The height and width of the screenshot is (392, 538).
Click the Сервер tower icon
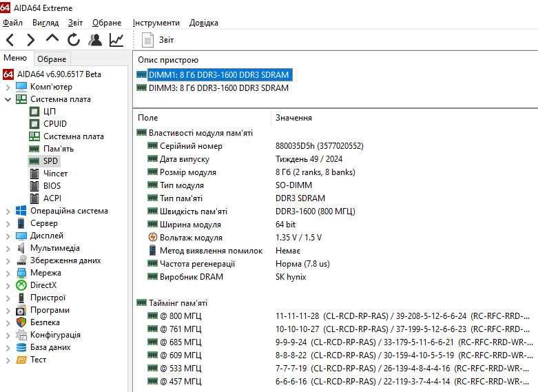21,223
